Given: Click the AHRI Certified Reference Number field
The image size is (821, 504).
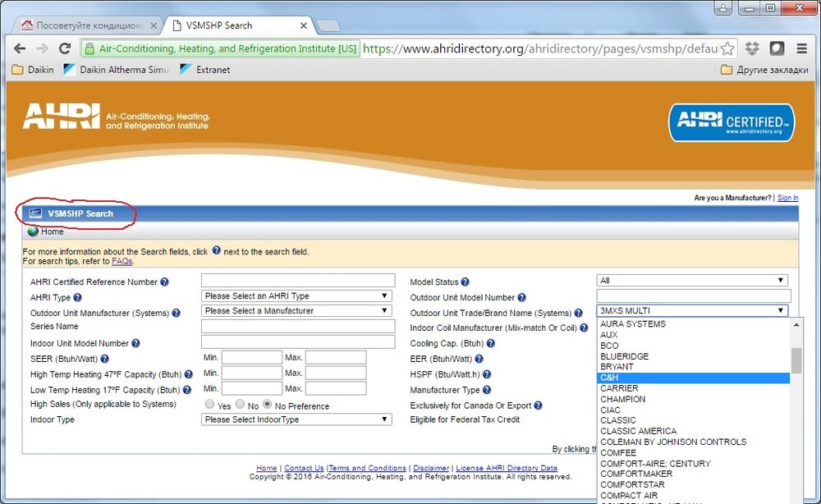Looking at the screenshot, I should (298, 281).
